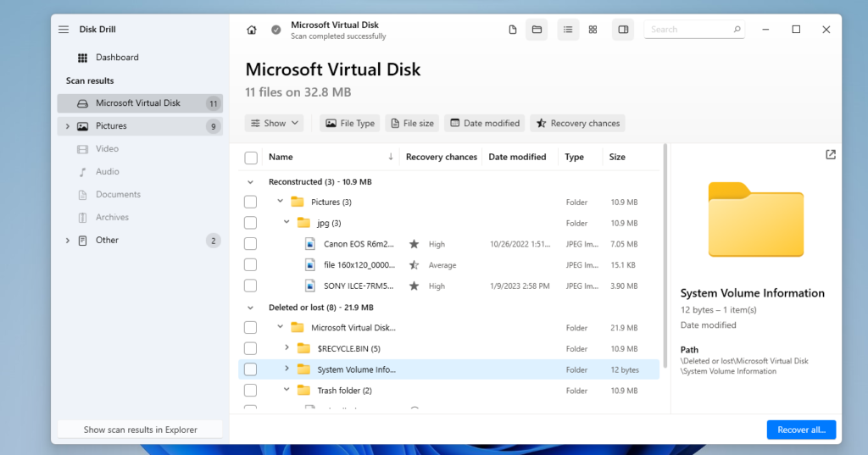Open preview in external window icon
Screen dimensions: 868x455
click(x=830, y=154)
